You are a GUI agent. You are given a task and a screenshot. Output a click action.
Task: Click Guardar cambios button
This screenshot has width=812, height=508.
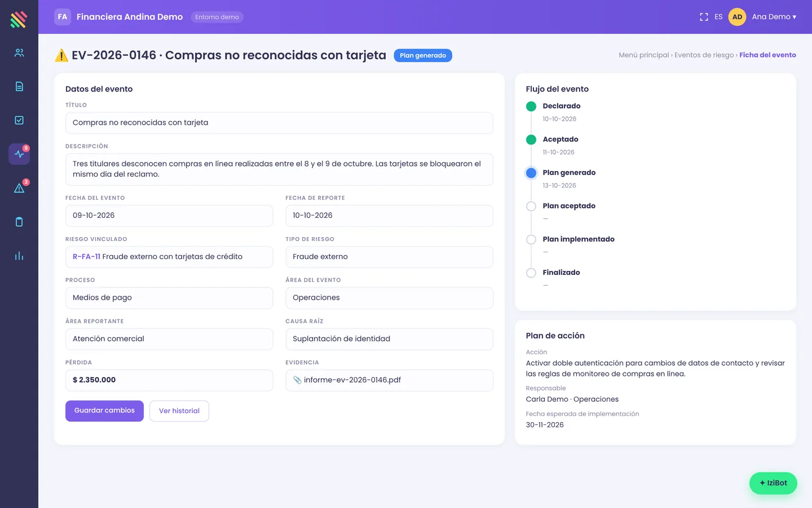(104, 411)
